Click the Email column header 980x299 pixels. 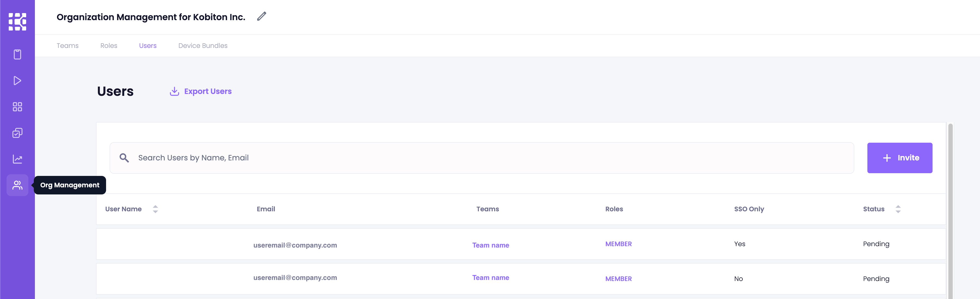click(x=266, y=209)
